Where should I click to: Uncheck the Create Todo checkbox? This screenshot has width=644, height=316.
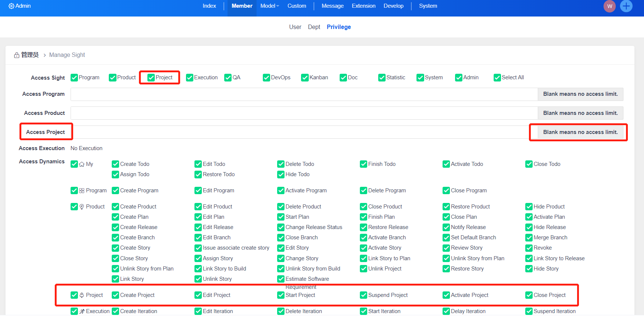(115, 164)
